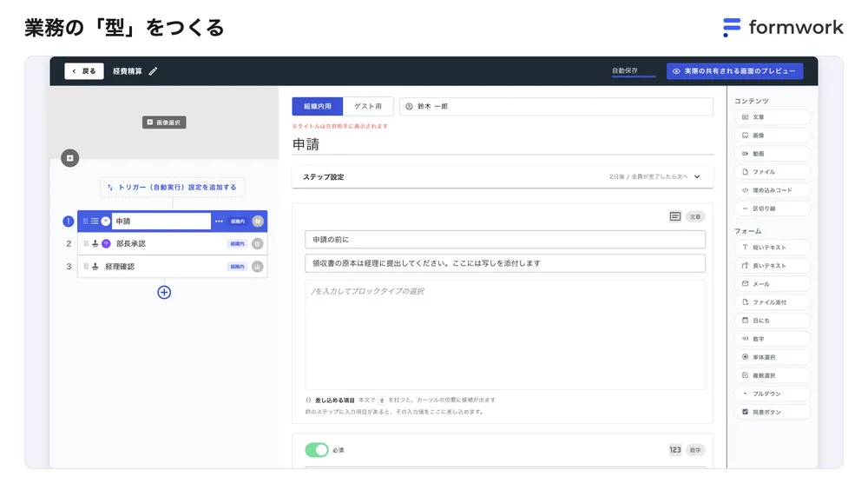The width and height of the screenshot is (868, 490).
Task: Edit the 経費精算 title with the pencil icon
Action: point(154,71)
